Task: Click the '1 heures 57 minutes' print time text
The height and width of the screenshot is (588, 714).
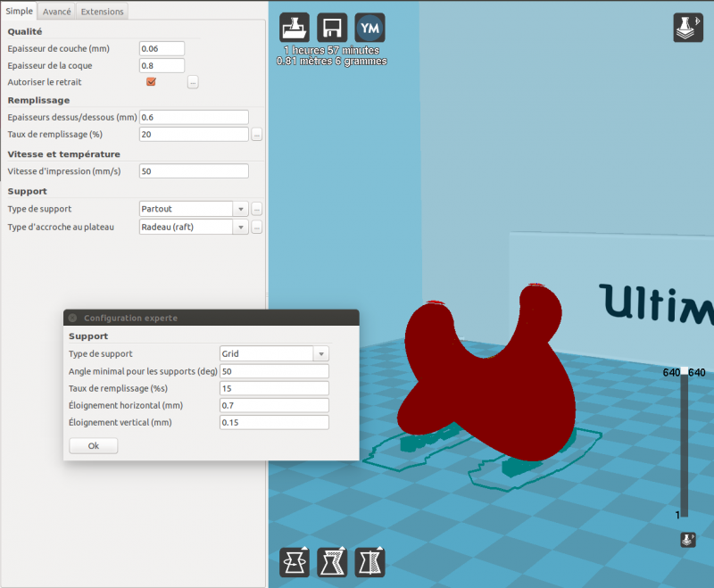Action: click(x=331, y=50)
